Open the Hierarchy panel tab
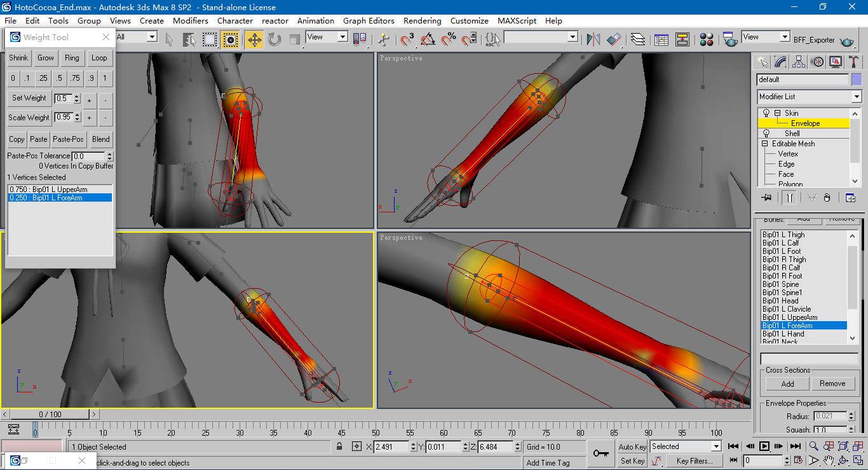The height and width of the screenshot is (470, 868). tap(799, 62)
